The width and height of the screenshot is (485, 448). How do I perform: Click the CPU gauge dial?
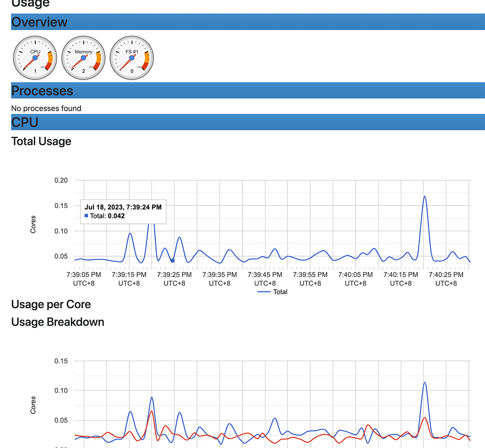pyautogui.click(x=35, y=58)
